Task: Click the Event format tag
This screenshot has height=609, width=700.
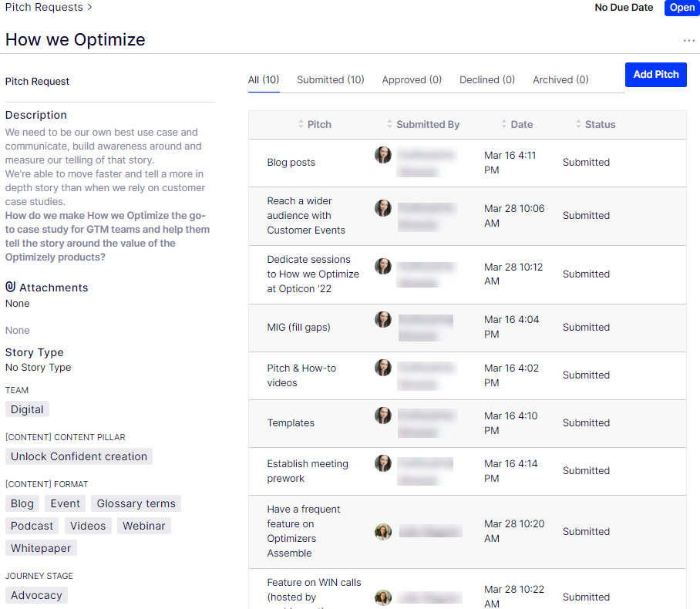Action: [66, 503]
